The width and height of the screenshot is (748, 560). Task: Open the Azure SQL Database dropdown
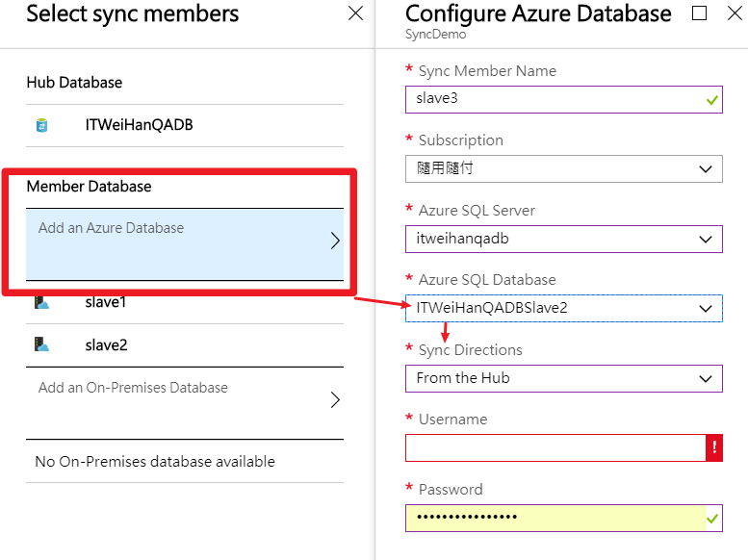click(x=564, y=308)
